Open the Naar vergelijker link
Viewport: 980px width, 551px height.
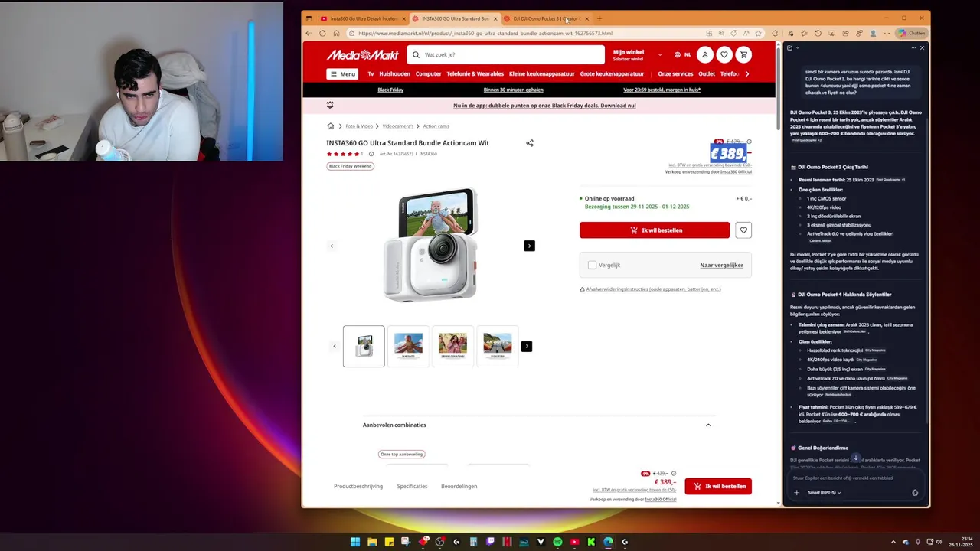(x=722, y=266)
